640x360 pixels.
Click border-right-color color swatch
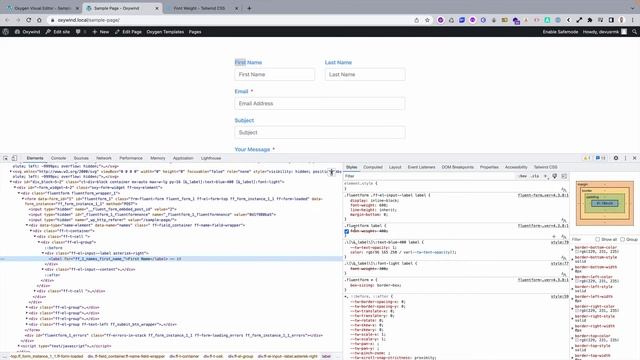(x=577, y=311)
